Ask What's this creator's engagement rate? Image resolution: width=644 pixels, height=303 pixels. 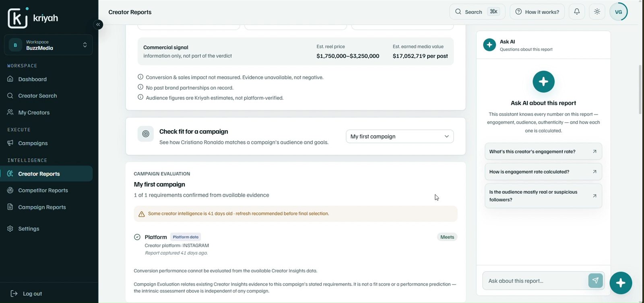point(543,151)
